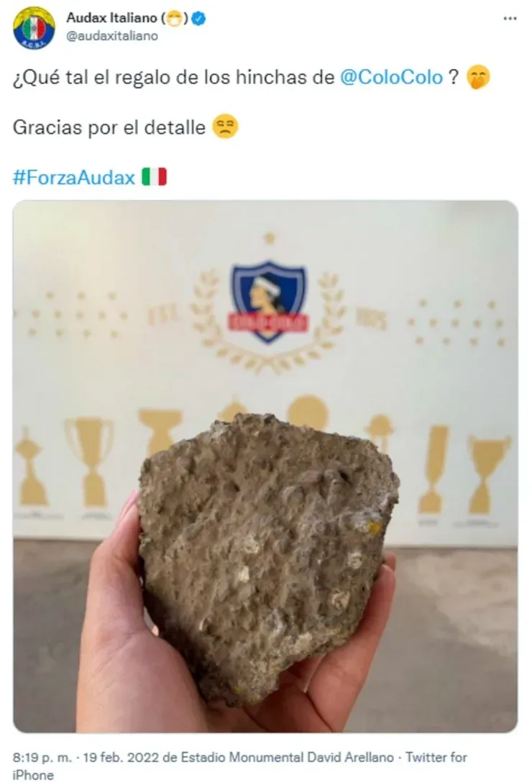The height and width of the screenshot is (782, 532).
Task: Click the 8:19 p. m. timestamp
Action: 42,758
